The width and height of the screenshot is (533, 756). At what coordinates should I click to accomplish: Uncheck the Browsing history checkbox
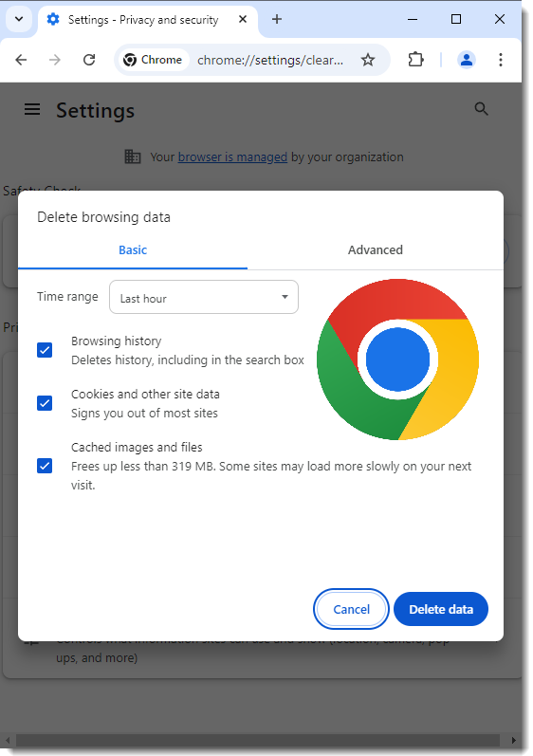tap(45, 350)
